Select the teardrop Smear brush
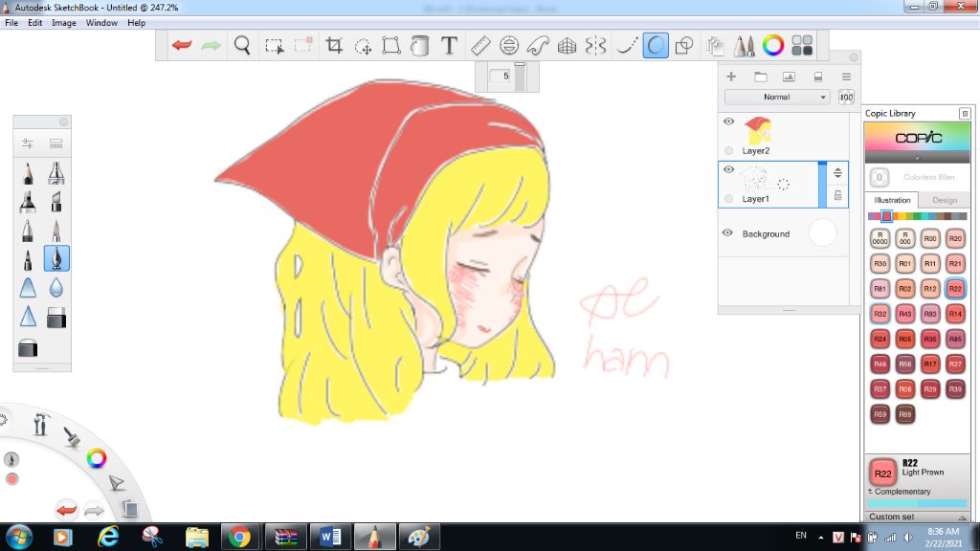 [x=56, y=287]
